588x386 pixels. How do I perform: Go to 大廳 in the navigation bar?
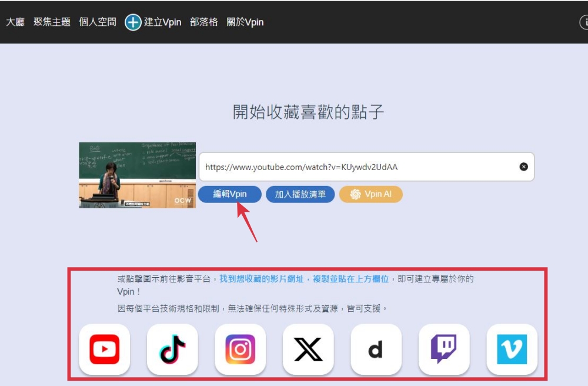(15, 22)
